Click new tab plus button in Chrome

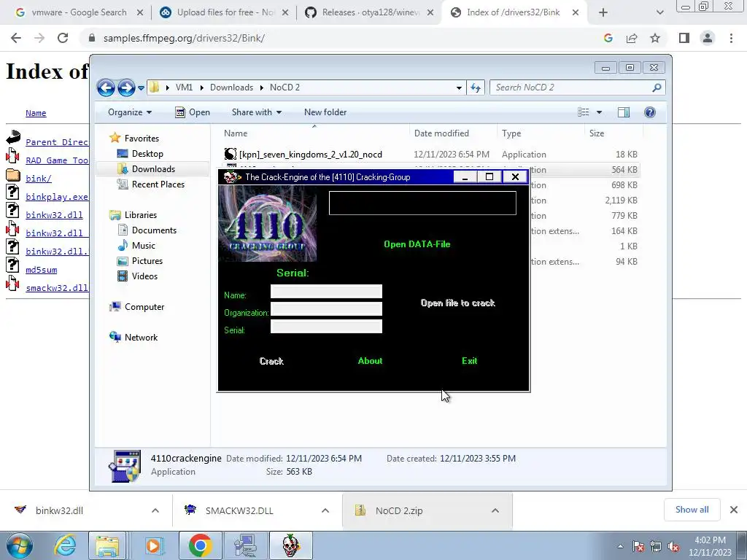pyautogui.click(x=603, y=13)
